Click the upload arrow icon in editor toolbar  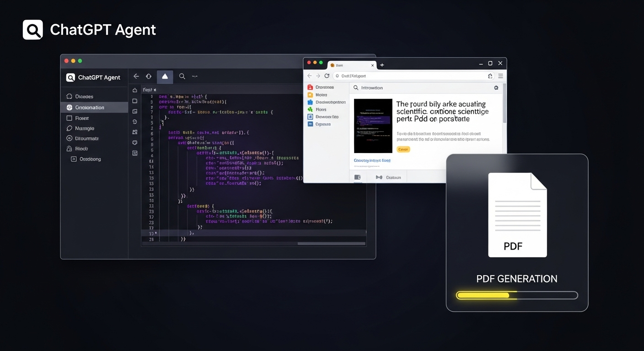[149, 76]
